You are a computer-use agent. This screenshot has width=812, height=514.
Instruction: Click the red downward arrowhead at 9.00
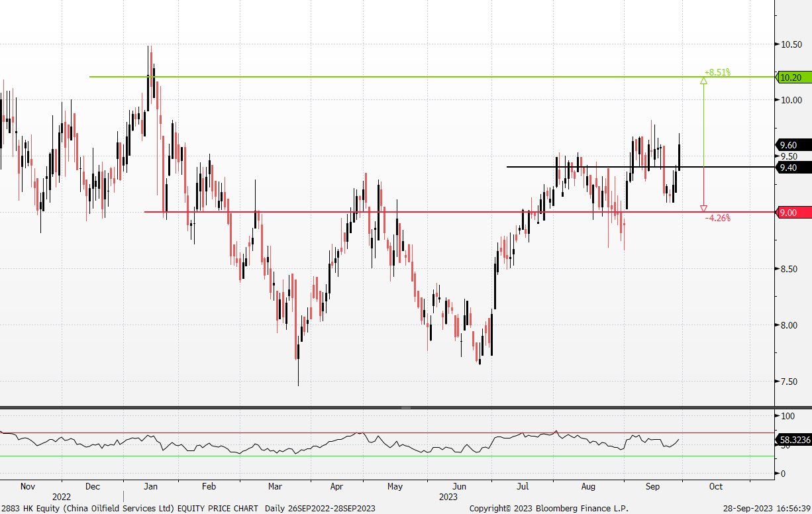pos(703,208)
